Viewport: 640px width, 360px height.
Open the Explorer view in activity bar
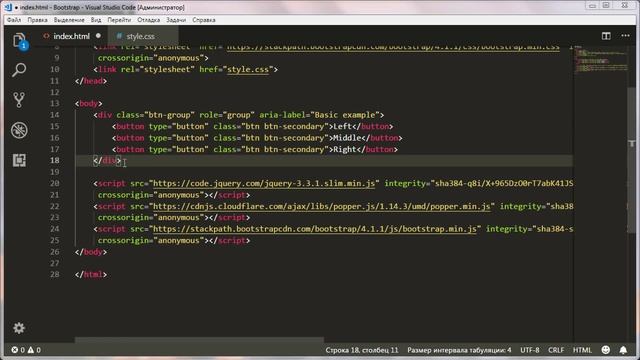[19, 41]
